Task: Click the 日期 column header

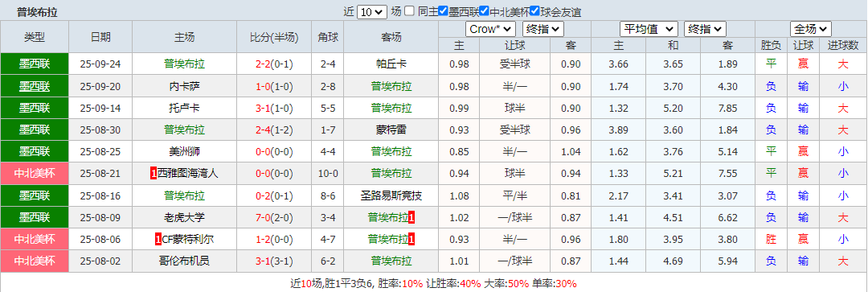Action: coord(100,37)
